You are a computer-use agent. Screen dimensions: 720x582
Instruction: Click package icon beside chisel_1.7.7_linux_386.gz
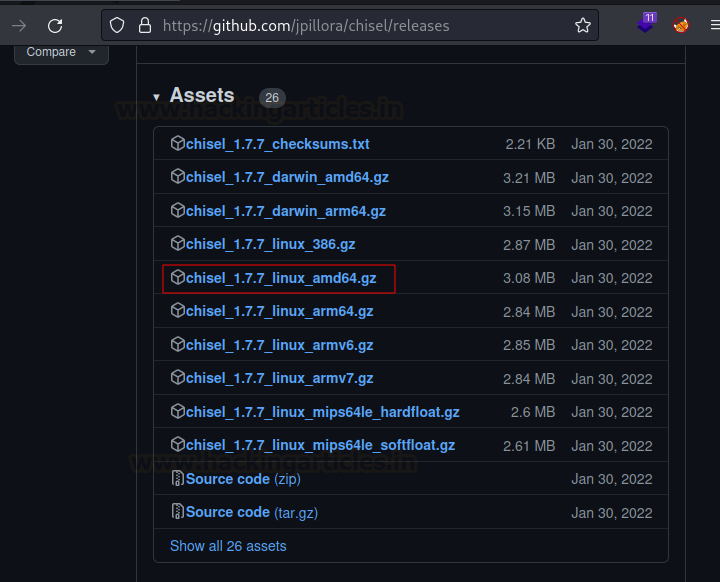178,243
